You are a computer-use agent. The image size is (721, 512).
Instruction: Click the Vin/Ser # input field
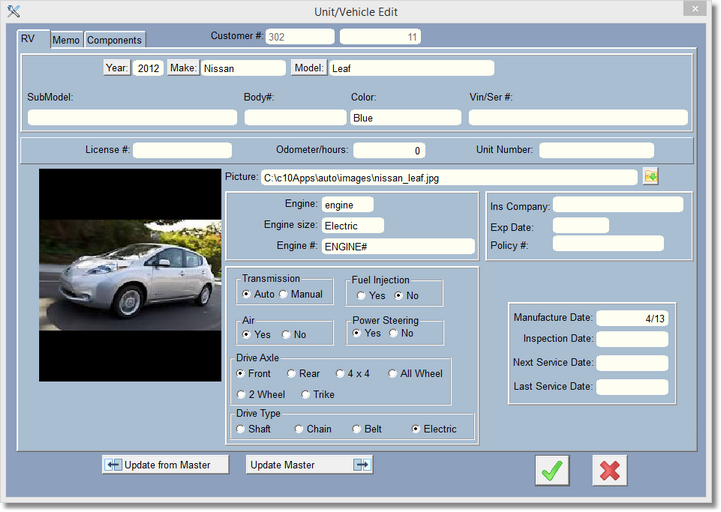tap(578, 117)
